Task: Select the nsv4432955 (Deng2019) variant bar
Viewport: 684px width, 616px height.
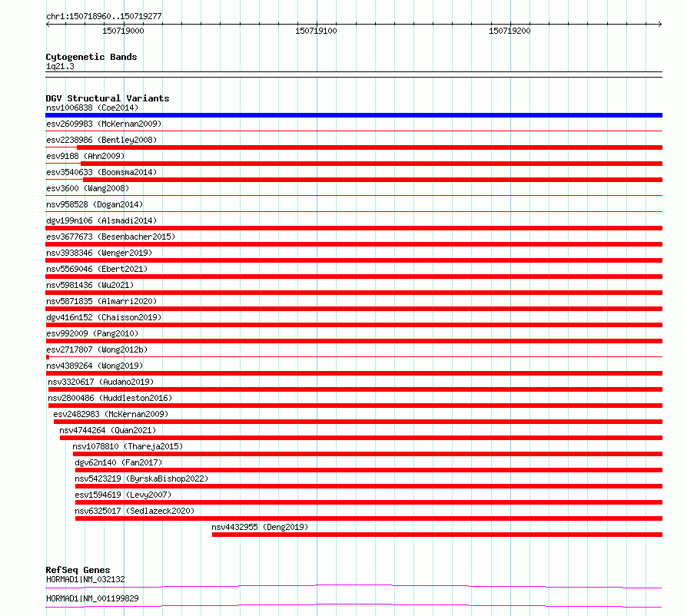Action: (x=437, y=535)
